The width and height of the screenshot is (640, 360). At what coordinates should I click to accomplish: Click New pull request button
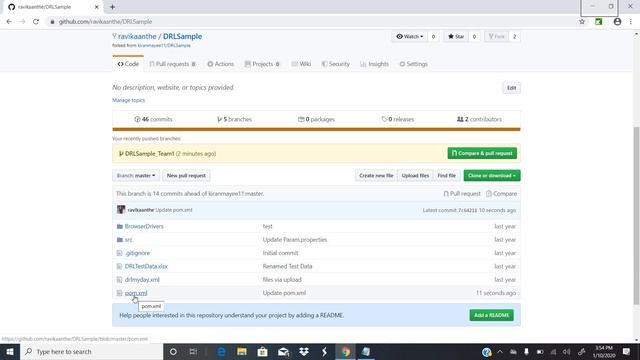point(186,176)
